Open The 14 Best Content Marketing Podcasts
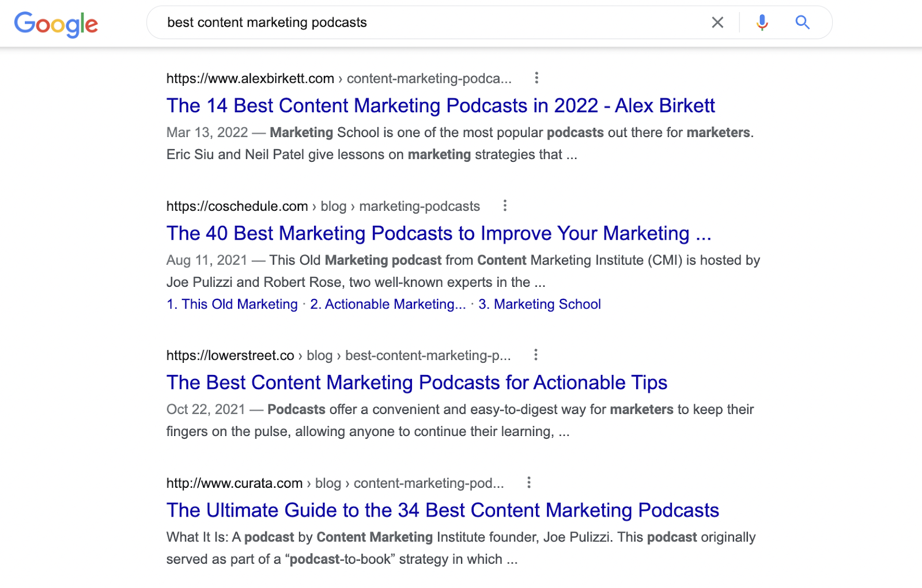Screen dimensions: 922x588 [x=440, y=106]
